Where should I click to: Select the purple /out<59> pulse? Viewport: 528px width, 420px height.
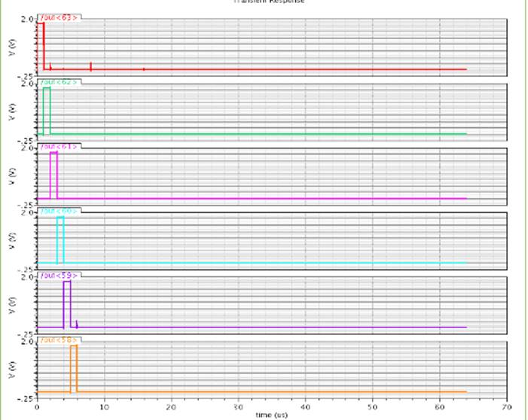coord(67,282)
